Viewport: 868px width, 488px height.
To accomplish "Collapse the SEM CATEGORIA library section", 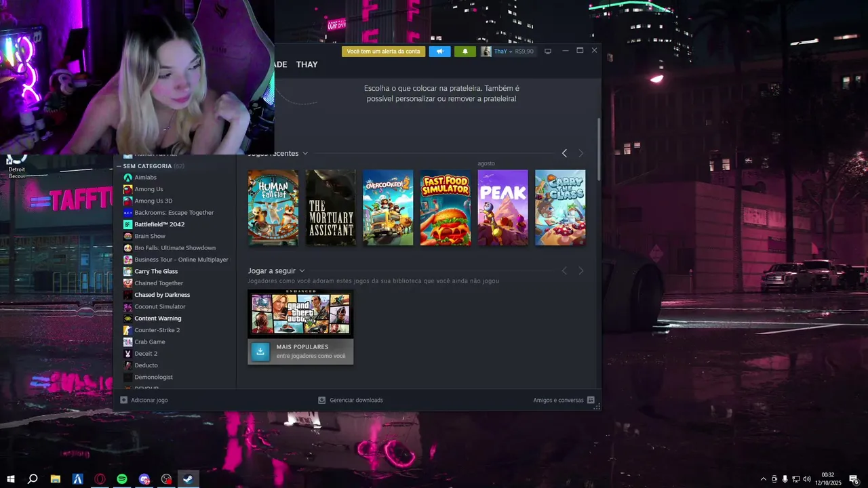I will (119, 166).
